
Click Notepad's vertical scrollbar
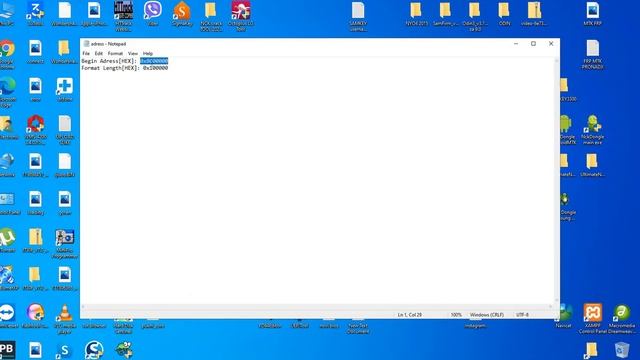click(x=557, y=181)
